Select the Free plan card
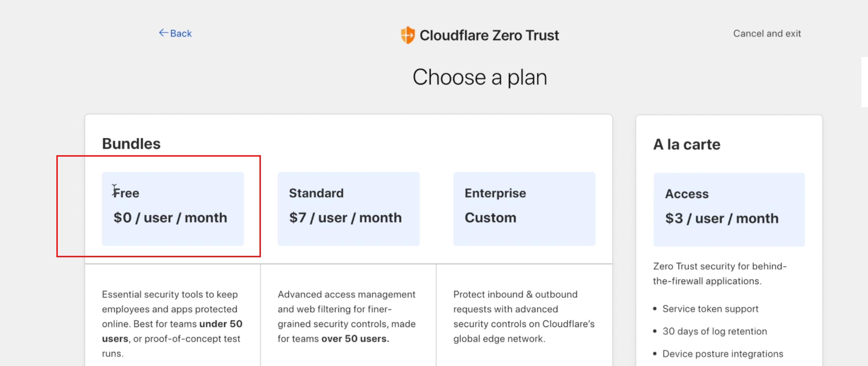This screenshot has width=868, height=366. (x=173, y=209)
